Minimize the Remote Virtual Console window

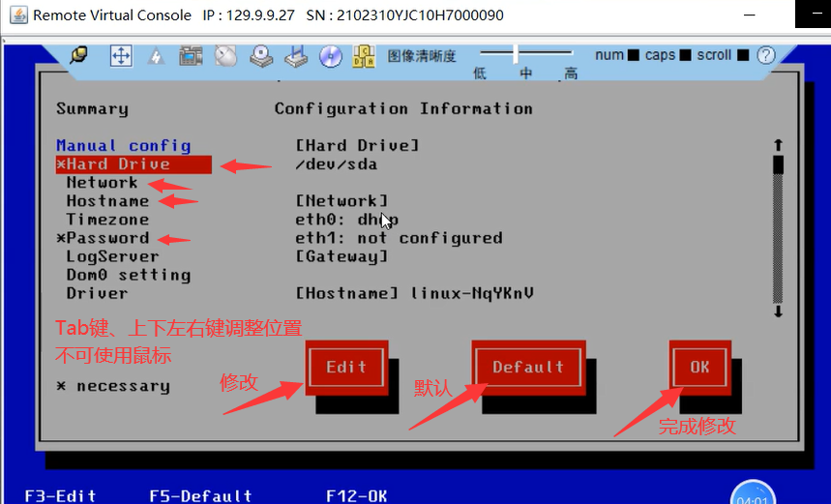click(750, 15)
